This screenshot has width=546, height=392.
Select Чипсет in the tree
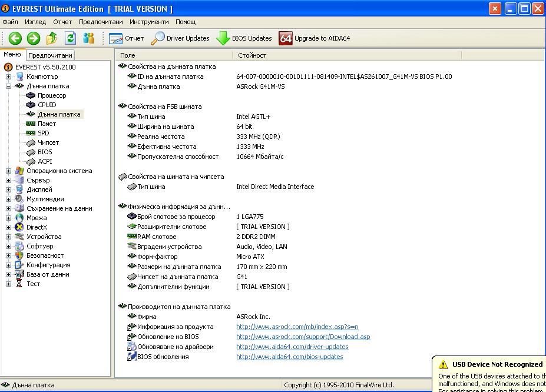coord(48,142)
